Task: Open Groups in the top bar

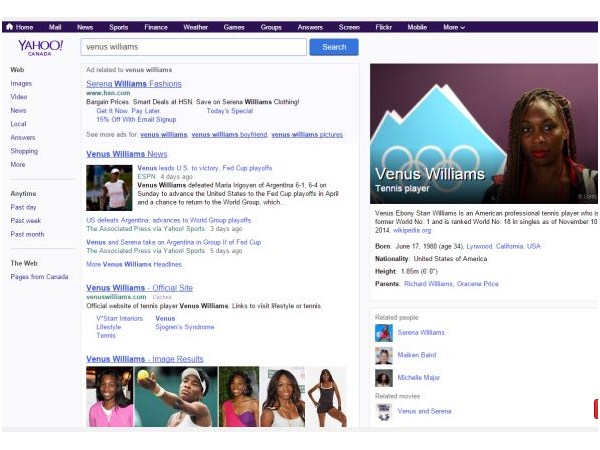Action: [x=271, y=27]
